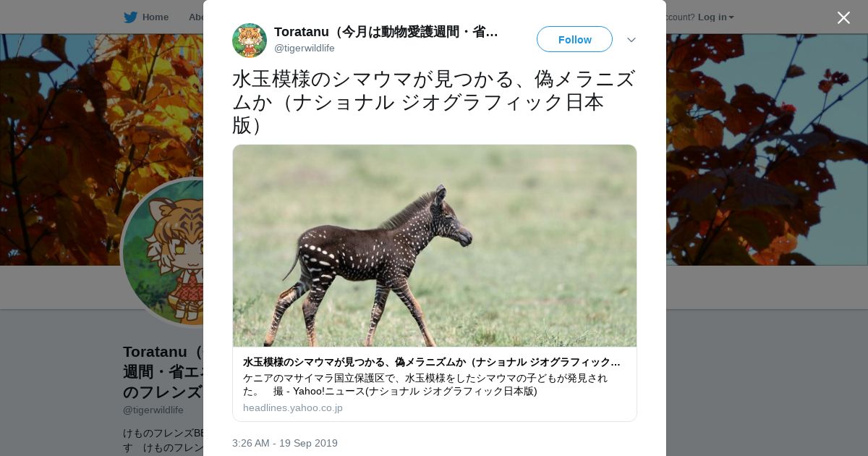Click the article headline in link card

click(432, 362)
